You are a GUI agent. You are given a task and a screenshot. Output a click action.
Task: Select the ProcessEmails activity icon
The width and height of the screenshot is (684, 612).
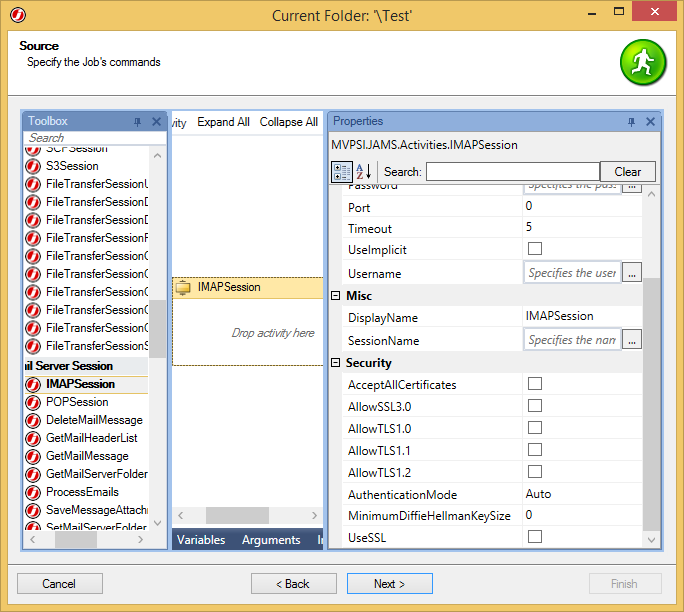[33, 492]
